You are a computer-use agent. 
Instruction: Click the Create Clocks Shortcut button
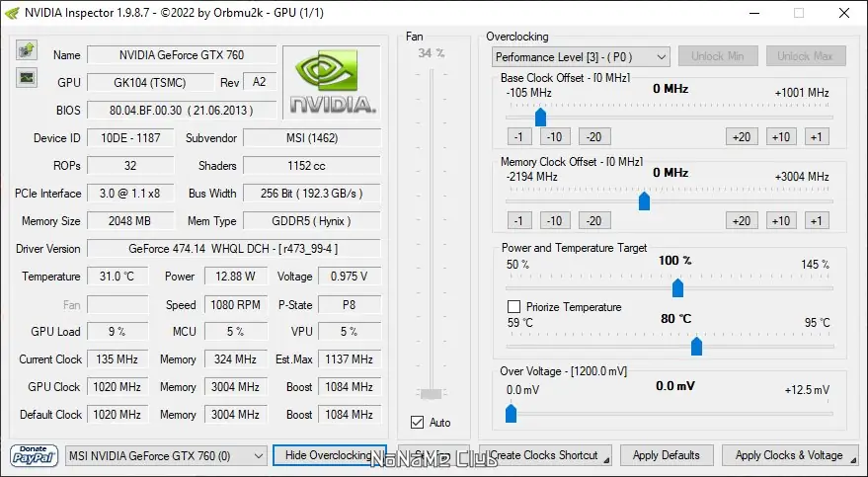click(x=546, y=455)
